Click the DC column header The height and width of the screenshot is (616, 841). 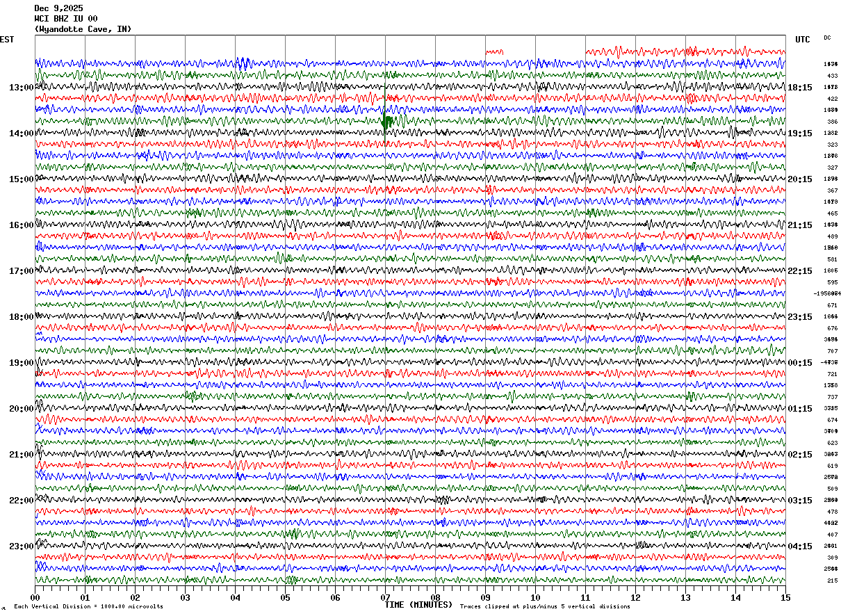point(827,38)
